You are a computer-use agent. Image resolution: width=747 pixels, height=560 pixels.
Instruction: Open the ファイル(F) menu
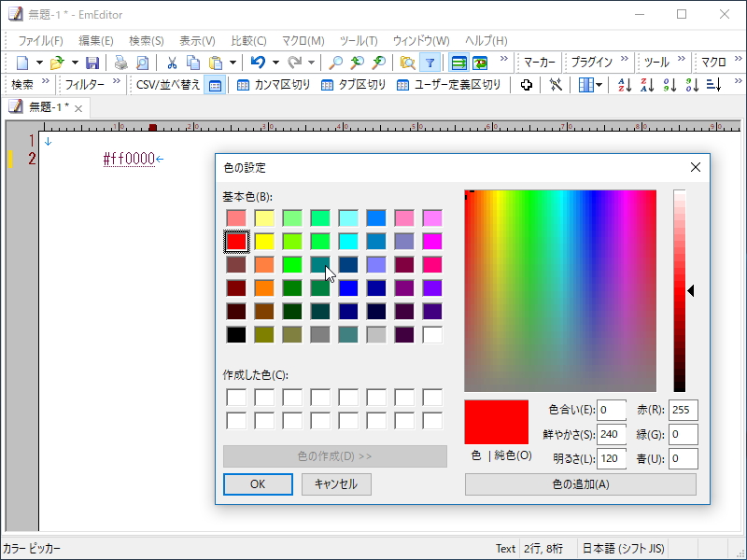click(40, 41)
